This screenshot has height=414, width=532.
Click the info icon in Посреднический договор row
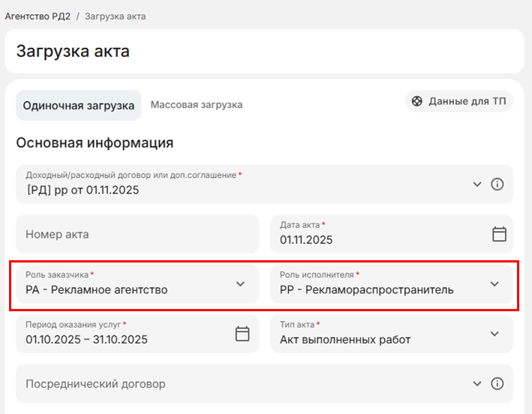[497, 383]
